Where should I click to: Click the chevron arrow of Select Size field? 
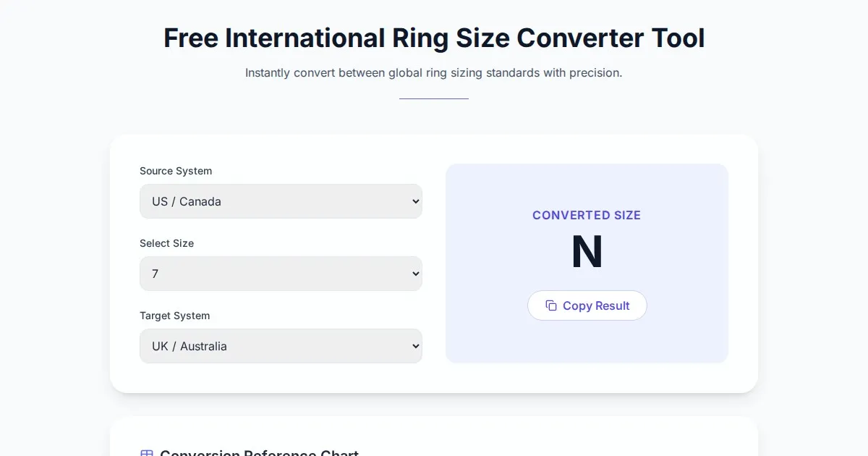coord(415,274)
